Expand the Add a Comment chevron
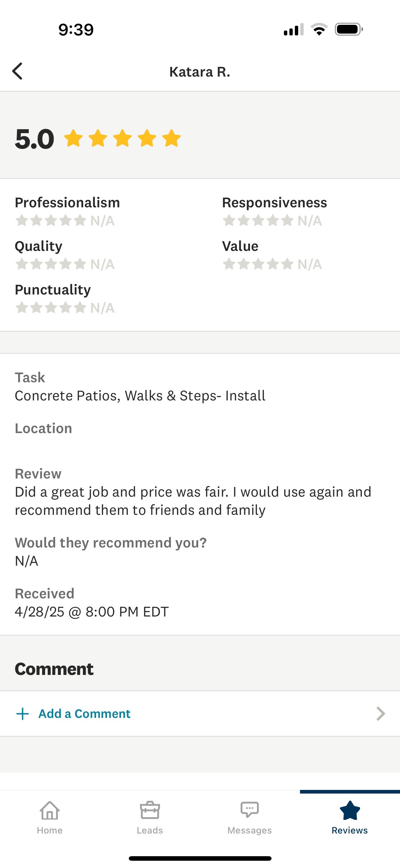Image resolution: width=400 pixels, height=868 pixels. click(x=381, y=714)
